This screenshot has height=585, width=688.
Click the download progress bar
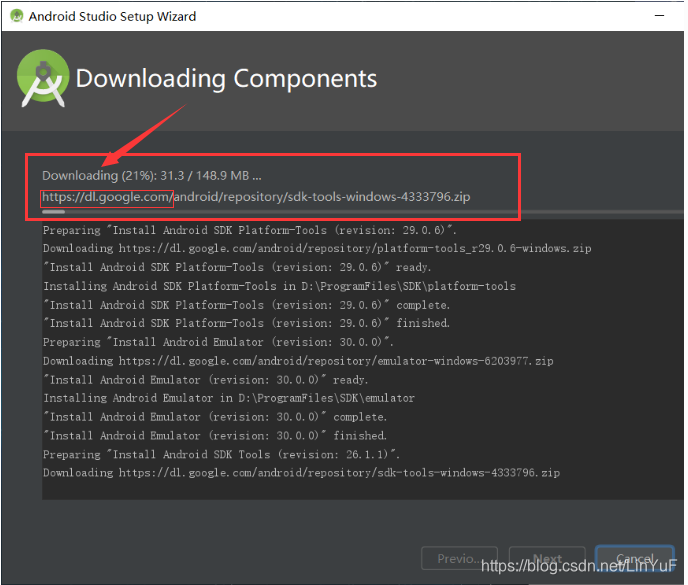pyautogui.click(x=362, y=212)
